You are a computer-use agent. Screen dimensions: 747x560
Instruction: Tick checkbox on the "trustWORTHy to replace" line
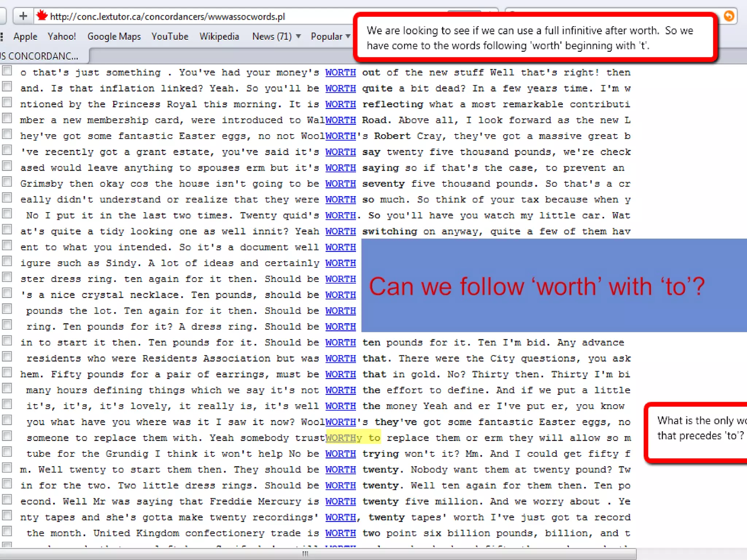click(7, 436)
